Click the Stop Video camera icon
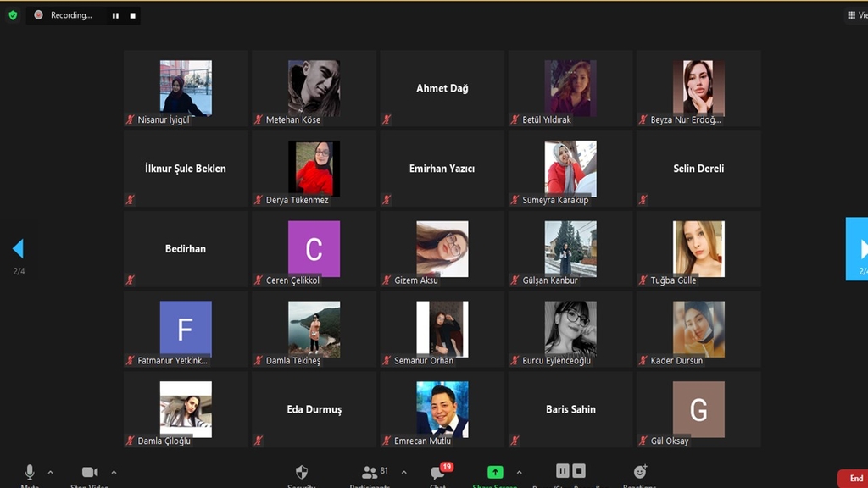 pyautogui.click(x=90, y=473)
